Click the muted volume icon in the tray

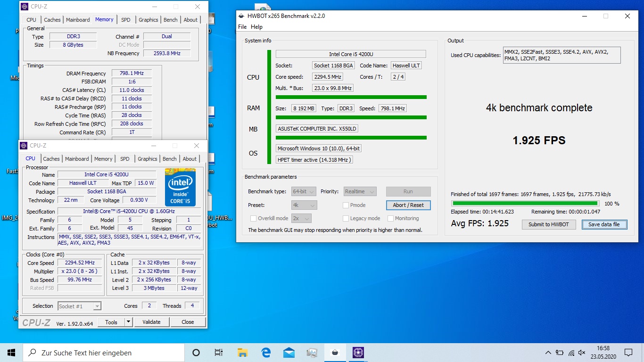click(582, 353)
